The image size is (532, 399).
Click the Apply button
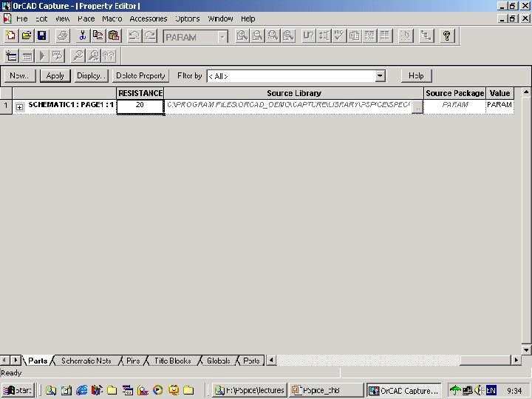click(x=55, y=75)
